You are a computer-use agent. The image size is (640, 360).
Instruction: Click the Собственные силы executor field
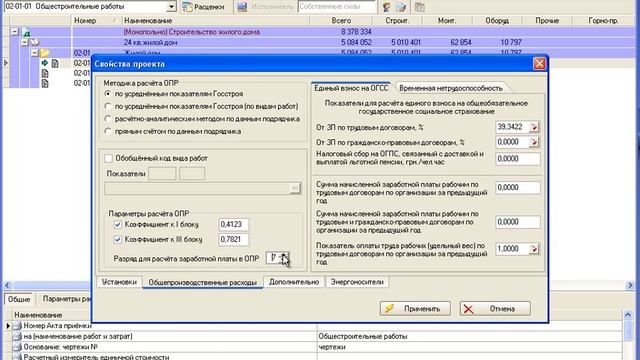[337, 7]
